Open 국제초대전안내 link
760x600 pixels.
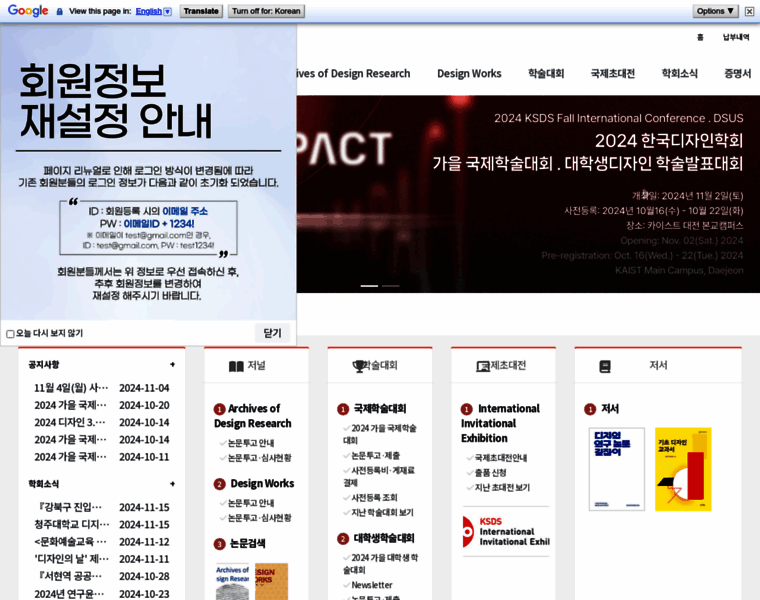point(501,458)
